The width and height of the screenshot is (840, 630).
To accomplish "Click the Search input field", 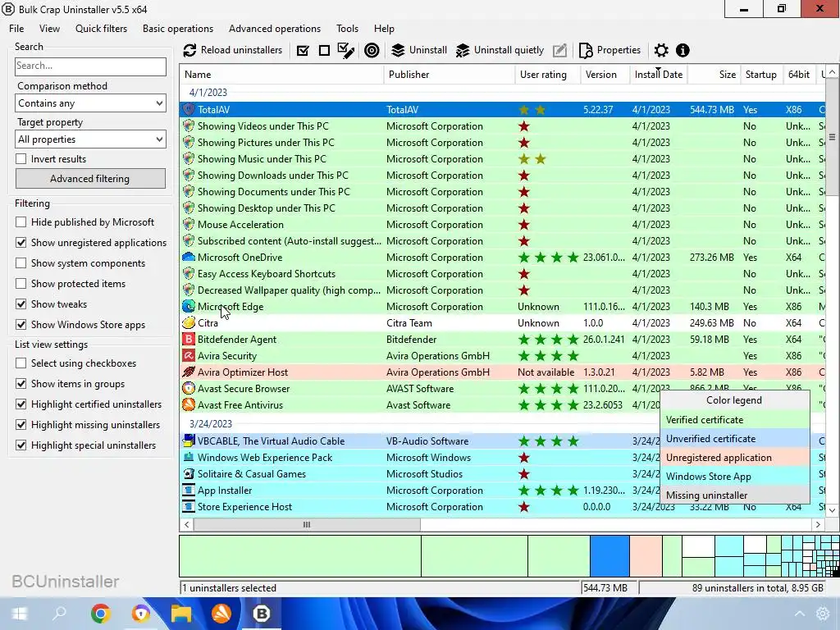I will (x=90, y=66).
